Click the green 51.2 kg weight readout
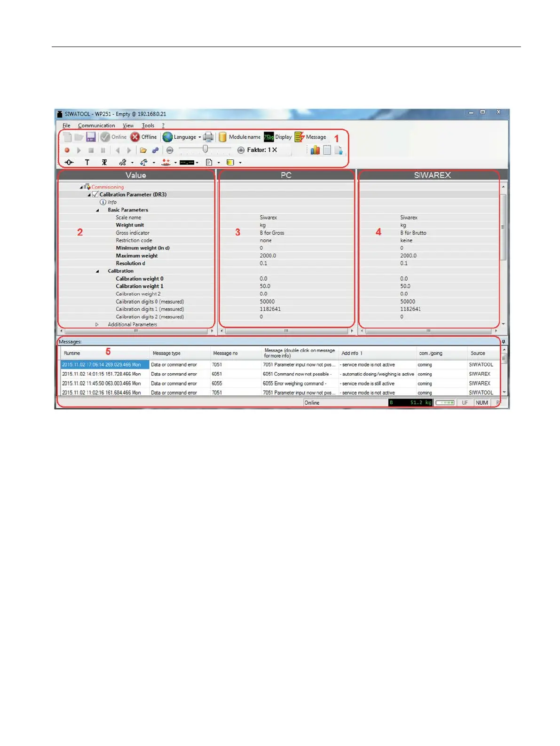This screenshot has width=560, height=746. click(x=410, y=403)
